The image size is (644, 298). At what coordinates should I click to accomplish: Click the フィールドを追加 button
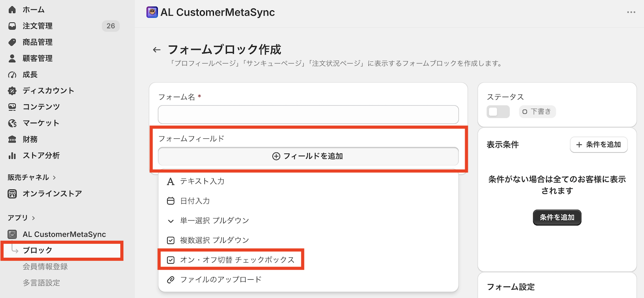click(x=308, y=156)
